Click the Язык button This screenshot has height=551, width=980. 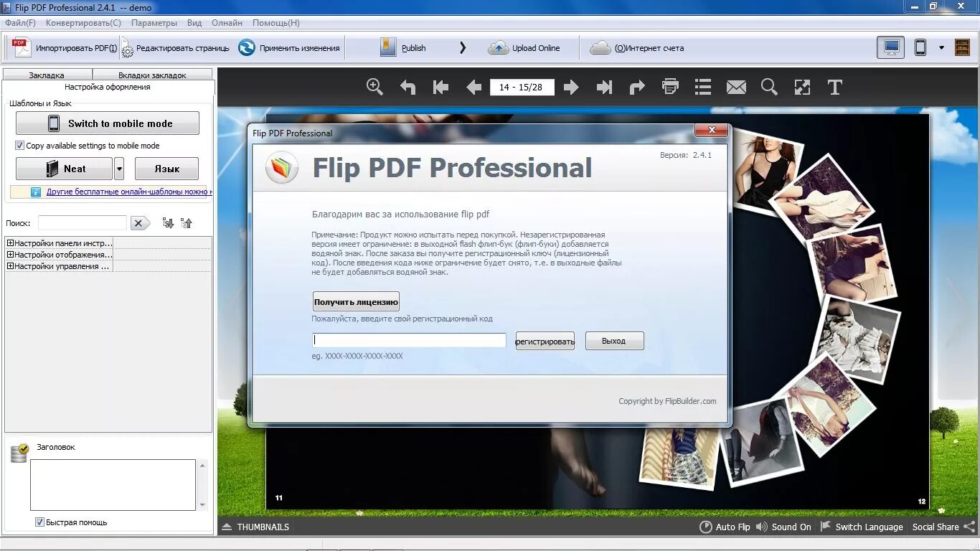click(x=166, y=169)
